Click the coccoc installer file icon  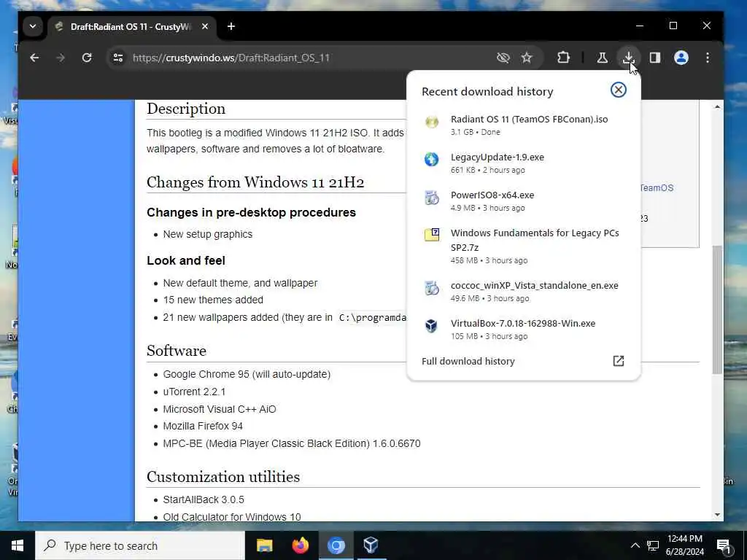[432, 287]
